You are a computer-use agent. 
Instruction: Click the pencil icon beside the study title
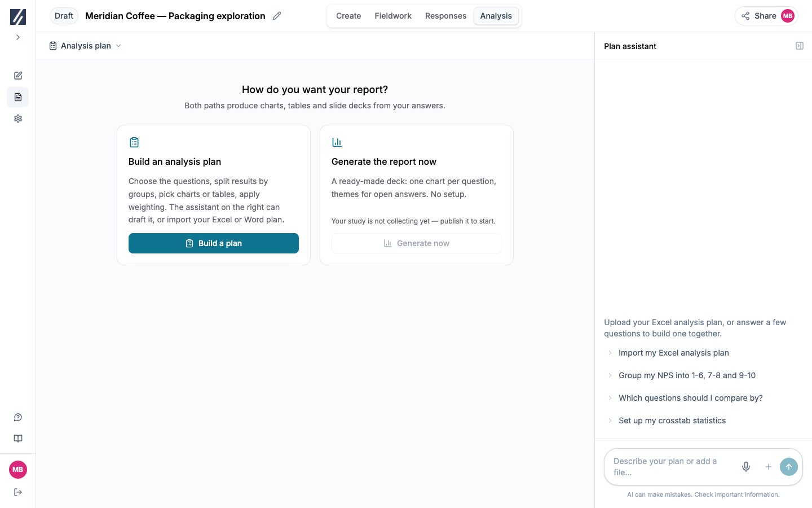point(277,16)
